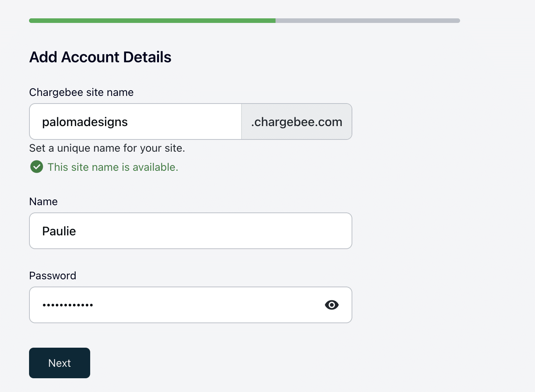The image size is (535, 392).
Task: Toggle password visibility with the eye icon
Action: tap(332, 305)
